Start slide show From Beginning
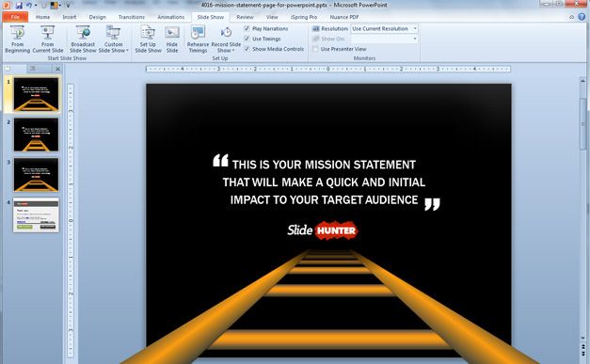The height and width of the screenshot is (364, 590). pos(17,40)
